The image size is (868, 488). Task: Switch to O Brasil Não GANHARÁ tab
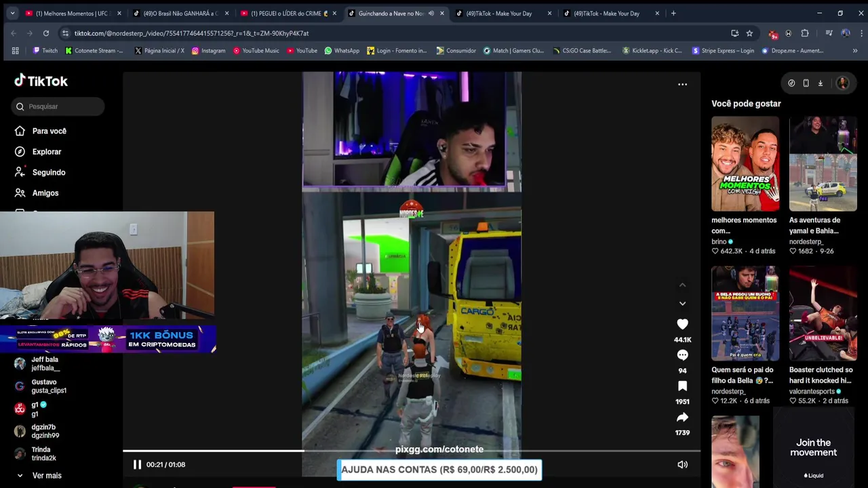click(x=181, y=13)
